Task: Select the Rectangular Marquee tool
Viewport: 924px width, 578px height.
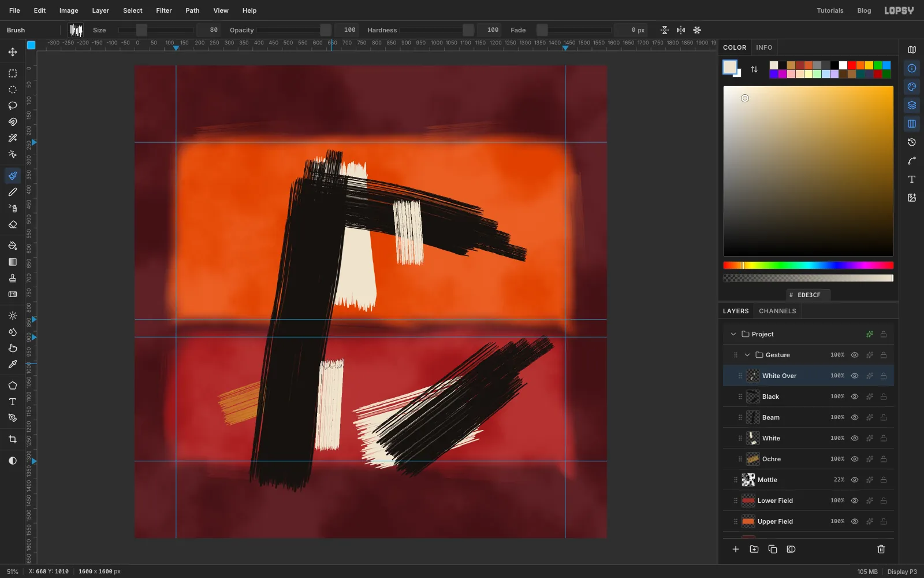Action: (13, 73)
